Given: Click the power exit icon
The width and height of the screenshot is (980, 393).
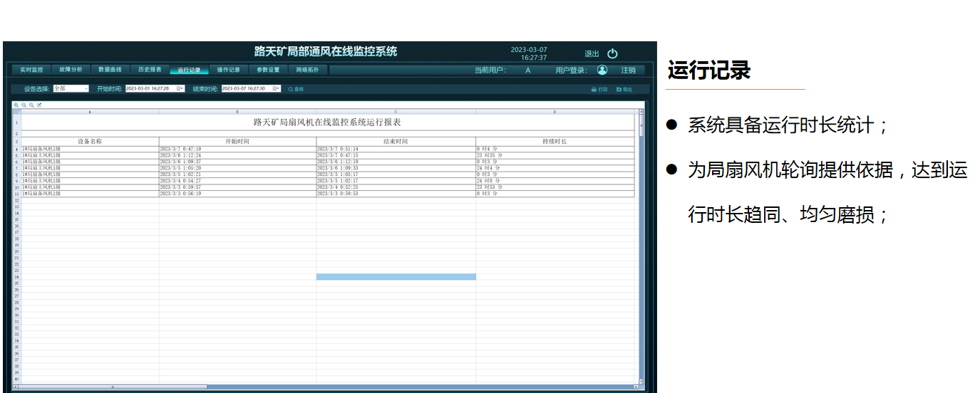Looking at the screenshot, I should coord(612,53).
